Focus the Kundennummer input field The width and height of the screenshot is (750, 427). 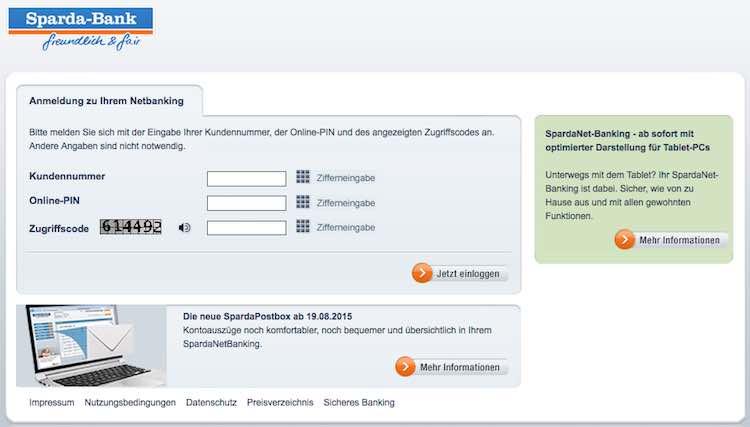pyautogui.click(x=246, y=179)
